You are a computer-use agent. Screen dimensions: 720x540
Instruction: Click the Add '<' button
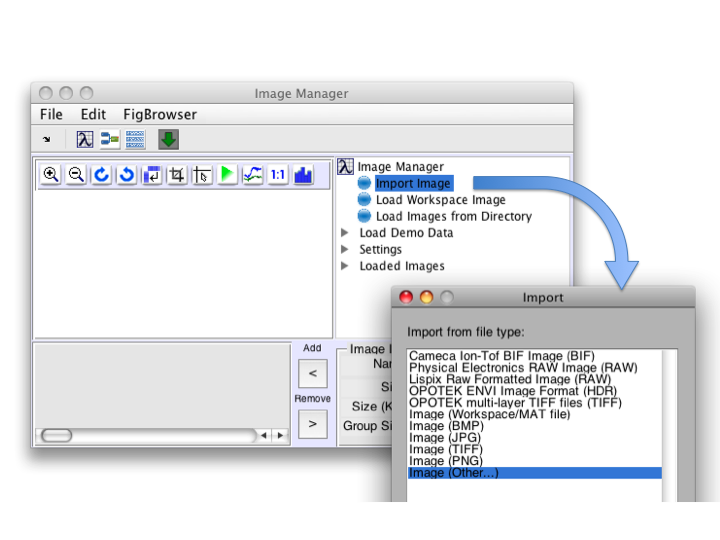tap(312, 374)
